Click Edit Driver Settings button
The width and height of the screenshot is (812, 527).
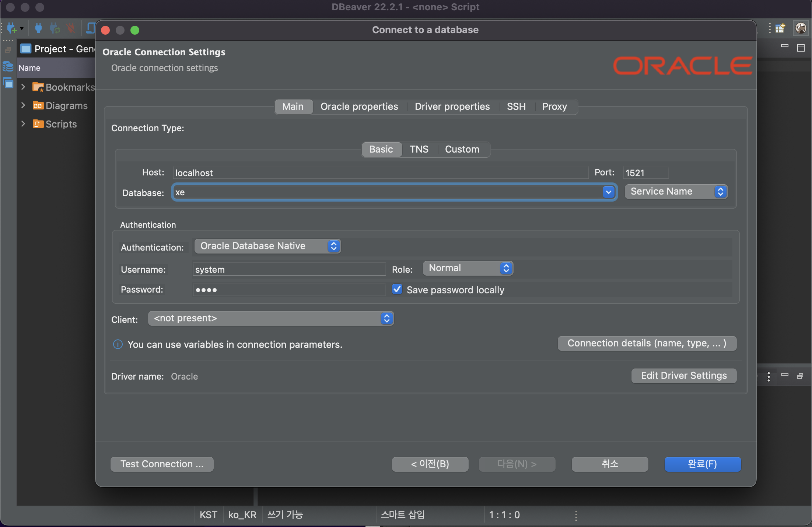(x=684, y=376)
